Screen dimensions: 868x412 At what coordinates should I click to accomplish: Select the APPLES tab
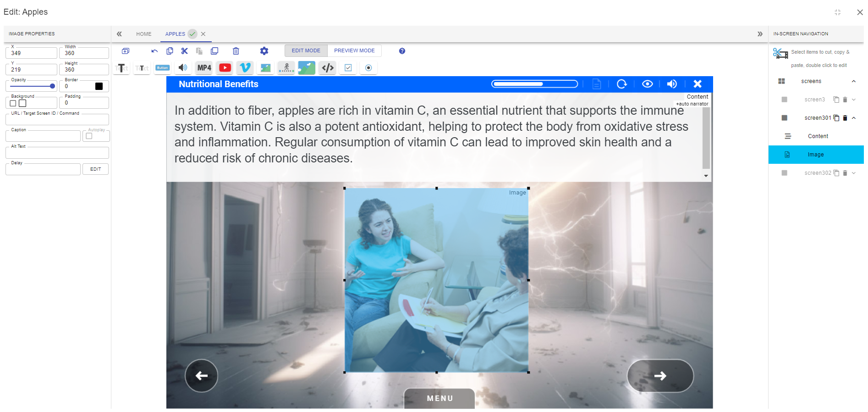point(175,34)
